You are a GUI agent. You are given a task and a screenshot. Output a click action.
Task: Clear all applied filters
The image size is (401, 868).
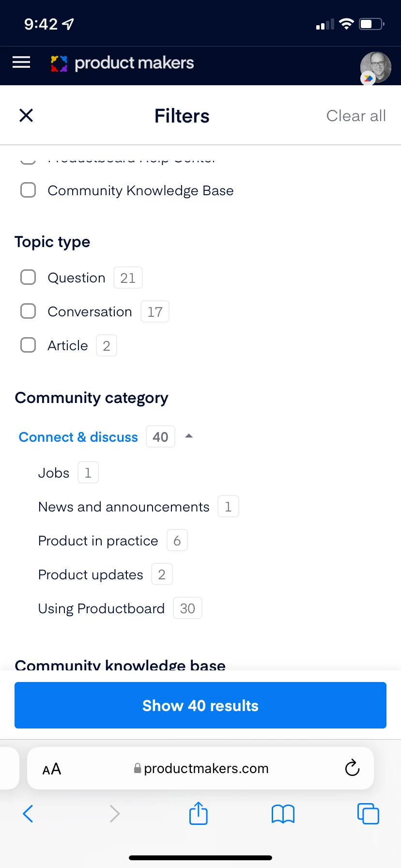point(356,116)
